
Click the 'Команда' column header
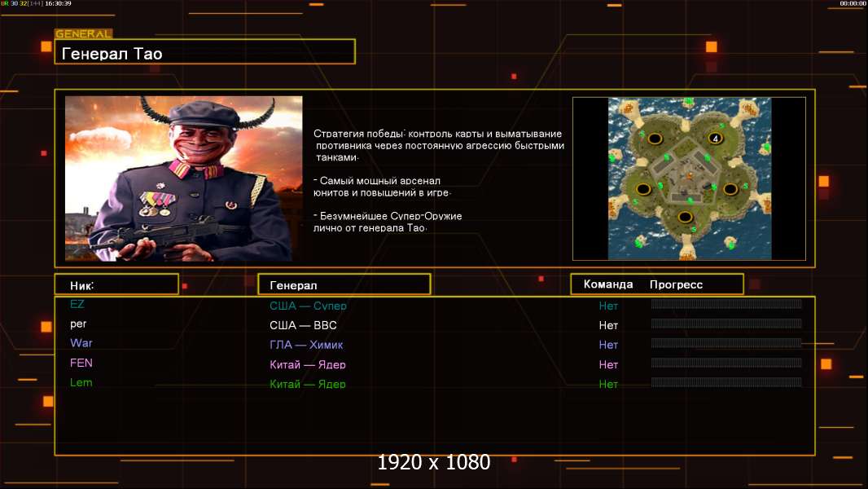pos(607,284)
